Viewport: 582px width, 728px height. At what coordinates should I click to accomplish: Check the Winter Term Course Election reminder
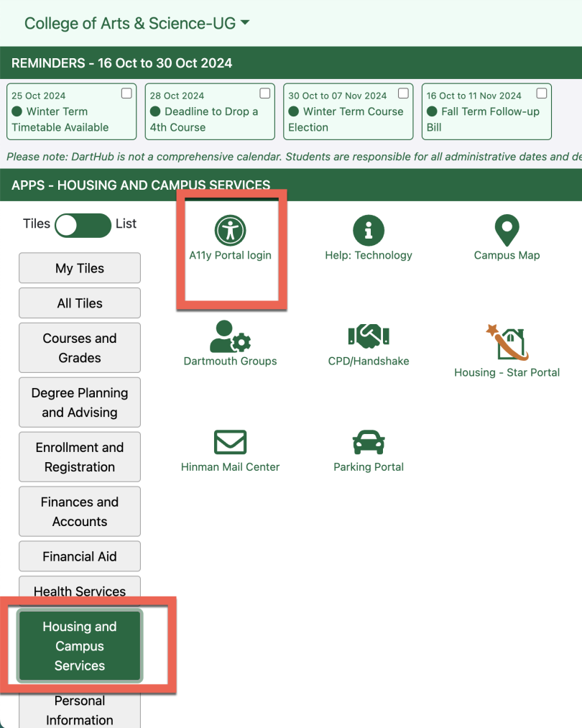[x=403, y=93]
